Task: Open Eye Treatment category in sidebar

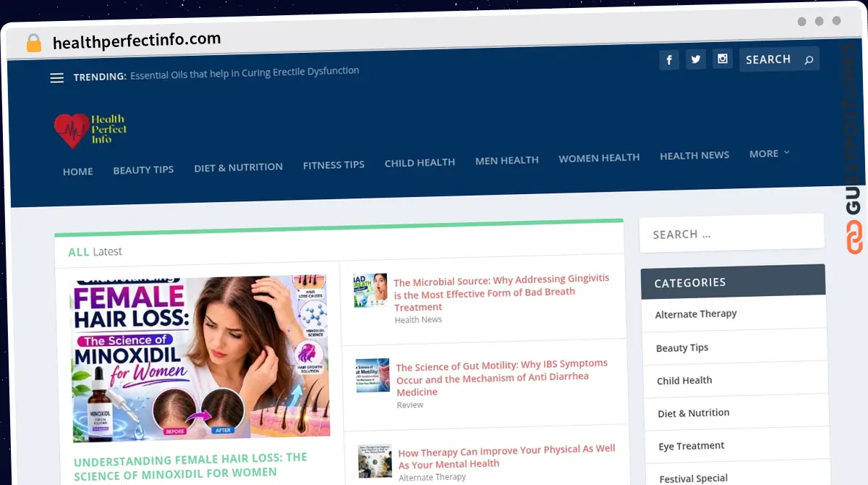Action: click(x=692, y=446)
